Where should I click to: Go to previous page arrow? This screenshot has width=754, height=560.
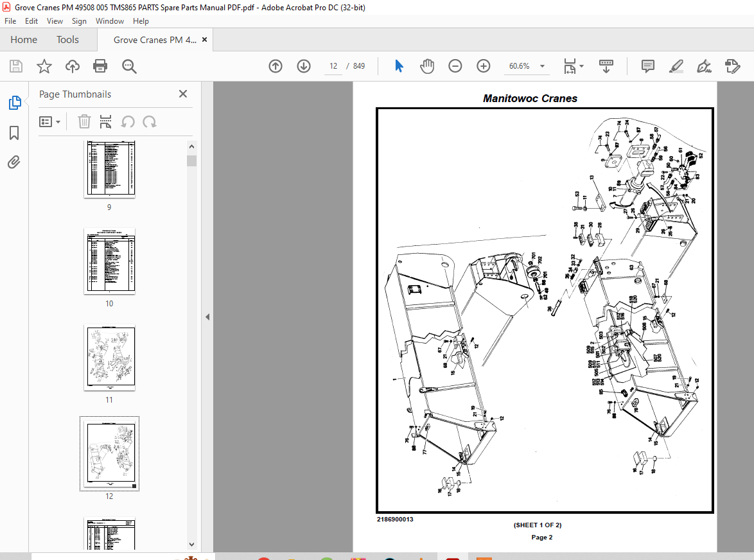point(276,66)
